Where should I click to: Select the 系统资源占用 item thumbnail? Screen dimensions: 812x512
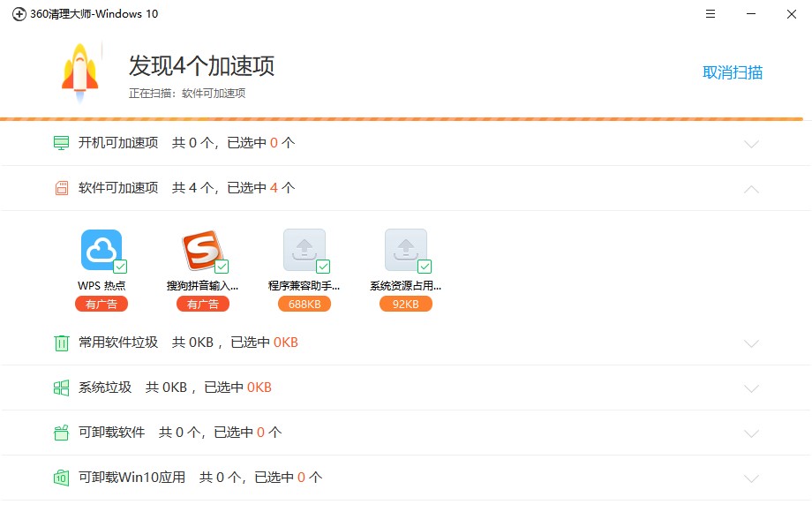coord(406,248)
